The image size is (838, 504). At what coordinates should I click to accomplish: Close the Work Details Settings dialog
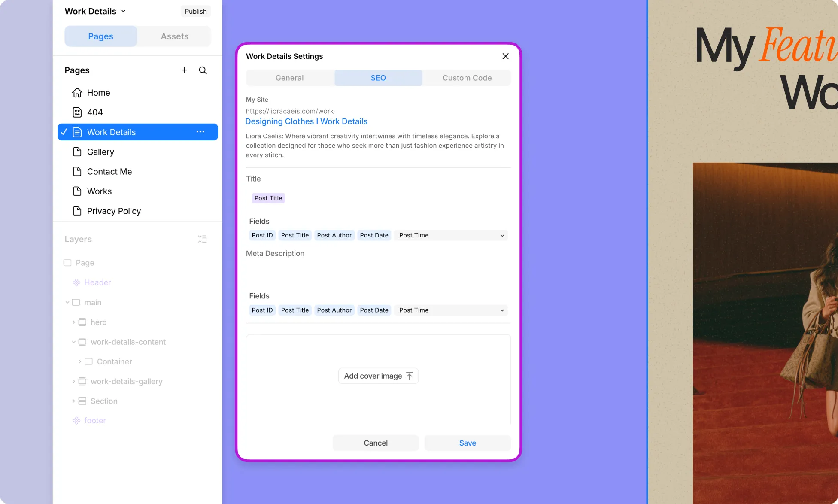tap(505, 56)
